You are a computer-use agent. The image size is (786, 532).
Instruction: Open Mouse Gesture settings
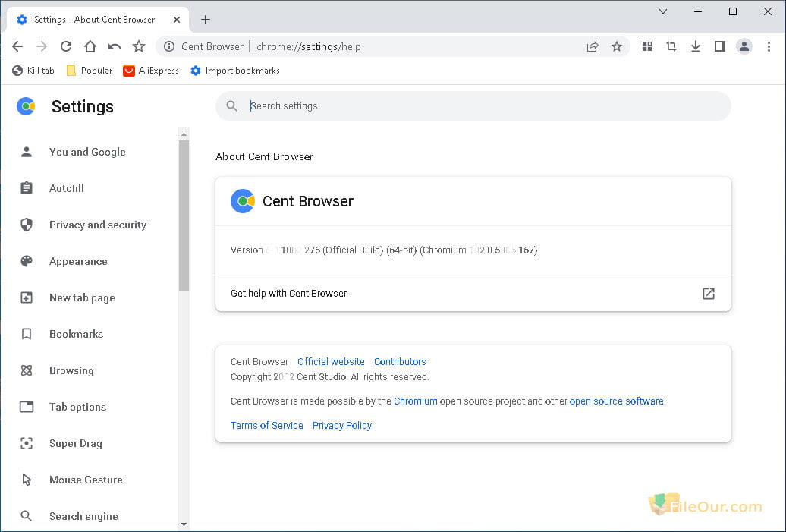click(x=86, y=480)
